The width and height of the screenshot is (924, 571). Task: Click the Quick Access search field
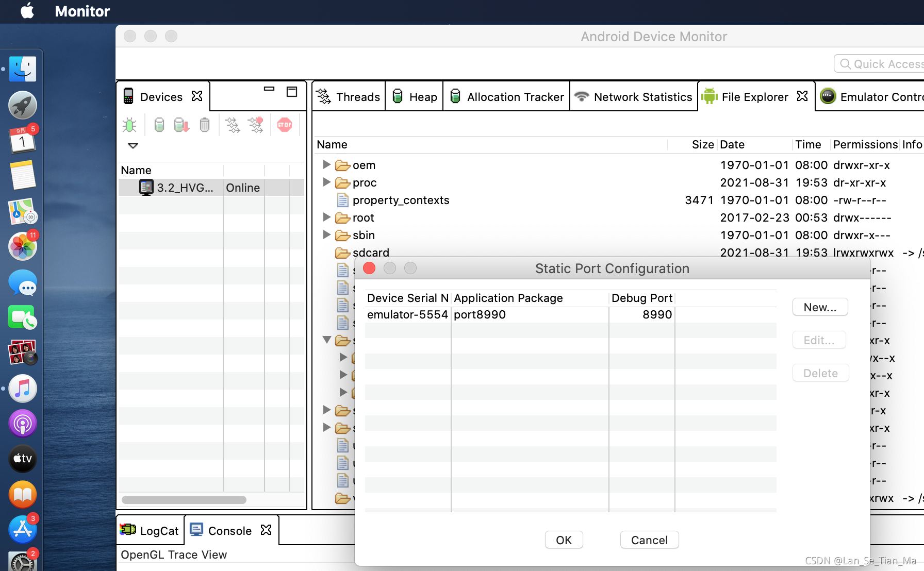click(x=880, y=64)
